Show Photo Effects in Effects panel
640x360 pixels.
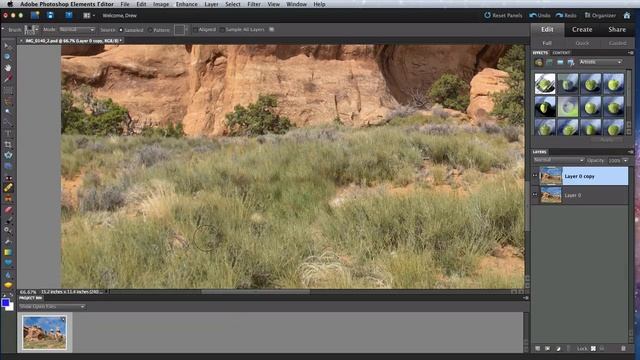(560, 62)
